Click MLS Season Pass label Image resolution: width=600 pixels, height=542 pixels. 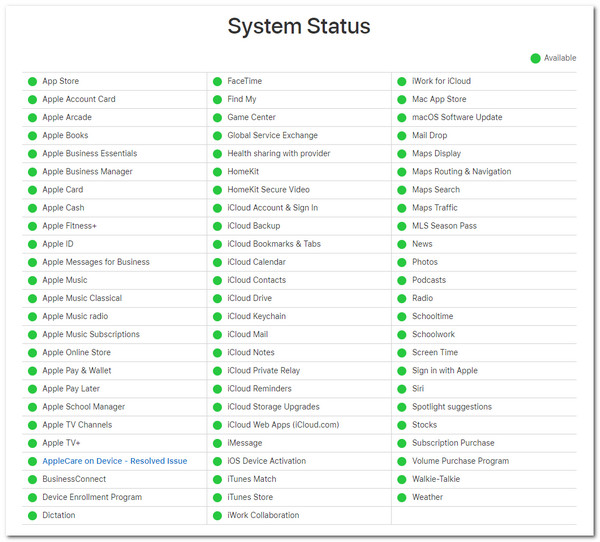tap(444, 226)
